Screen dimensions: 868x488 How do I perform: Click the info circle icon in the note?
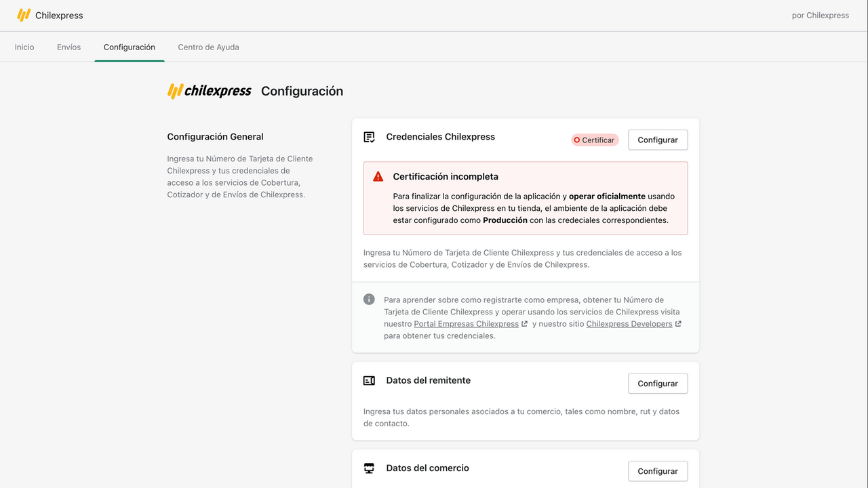370,299
